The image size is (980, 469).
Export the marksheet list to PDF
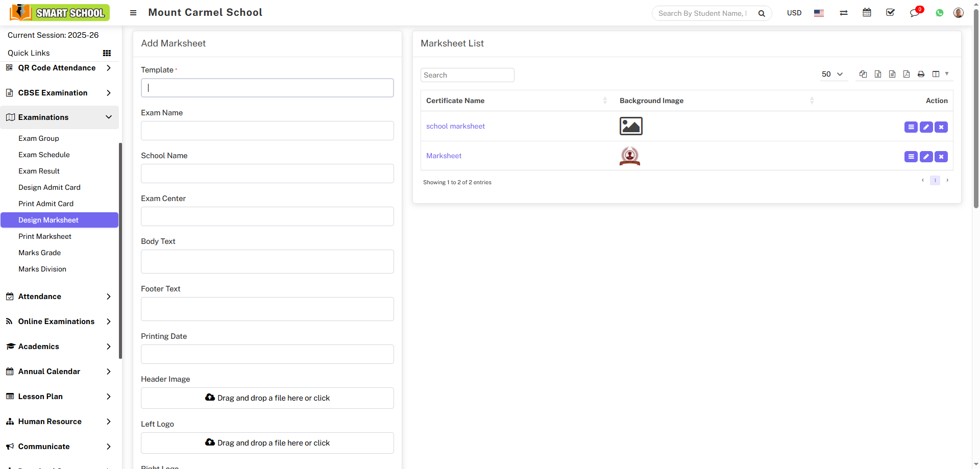(x=907, y=74)
